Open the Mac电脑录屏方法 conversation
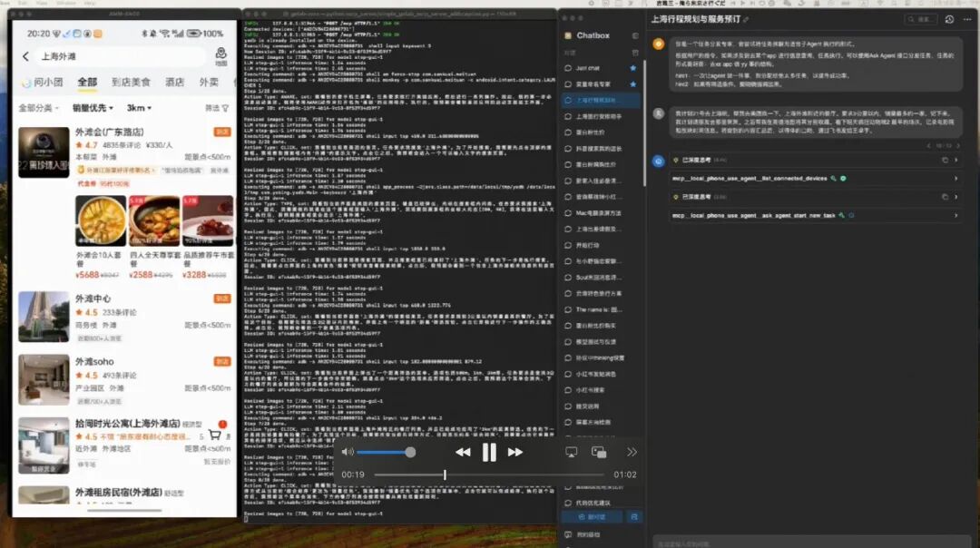This screenshot has height=548, width=980. coord(600,213)
